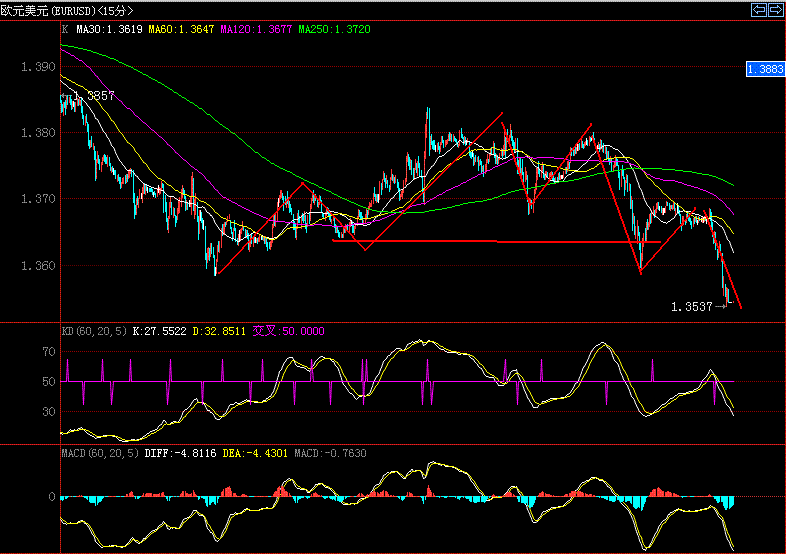This screenshot has height=554, width=790.
Task: Click the K label before MA30
Action: (x=65, y=29)
